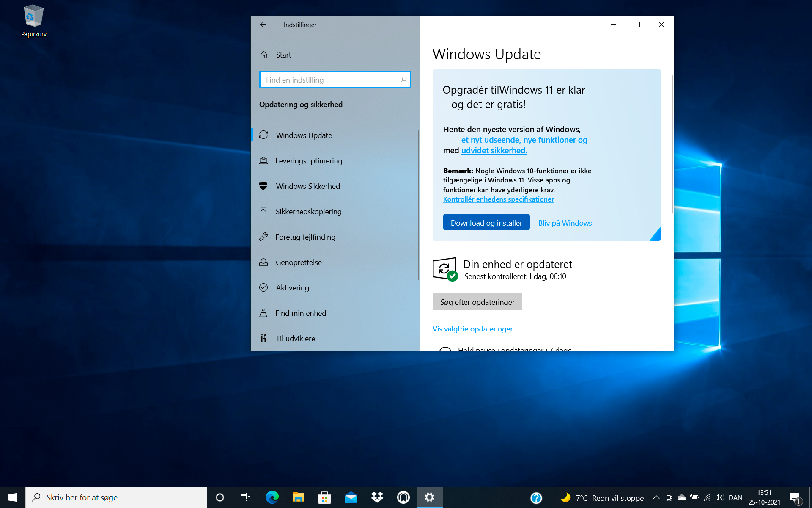Open the notification center icon
812x508 pixels.
click(x=795, y=498)
